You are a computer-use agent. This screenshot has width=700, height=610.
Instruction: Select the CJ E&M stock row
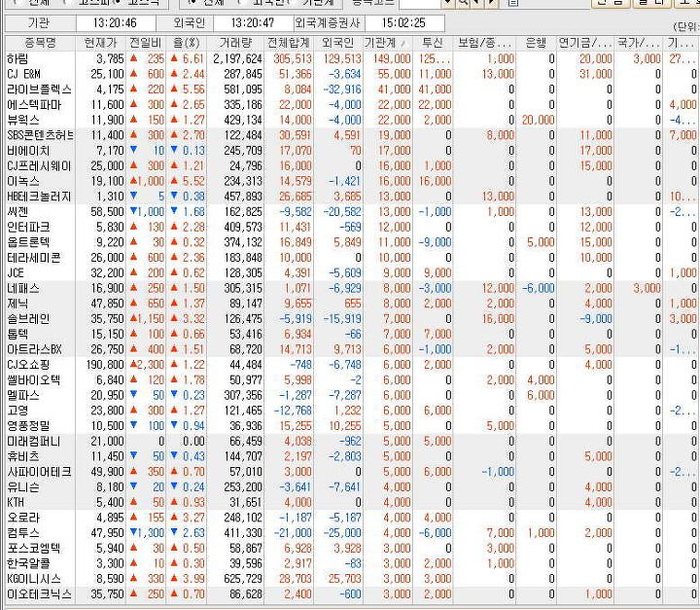click(353, 74)
